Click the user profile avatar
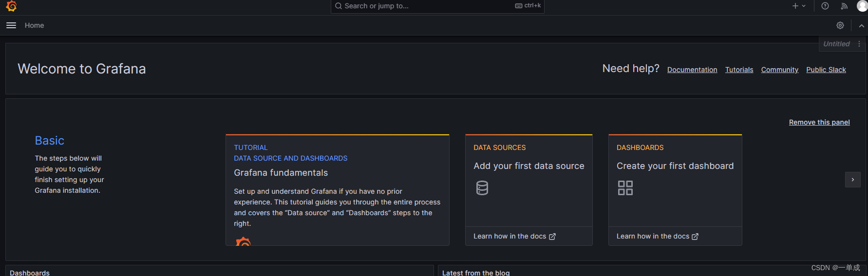 tap(862, 6)
